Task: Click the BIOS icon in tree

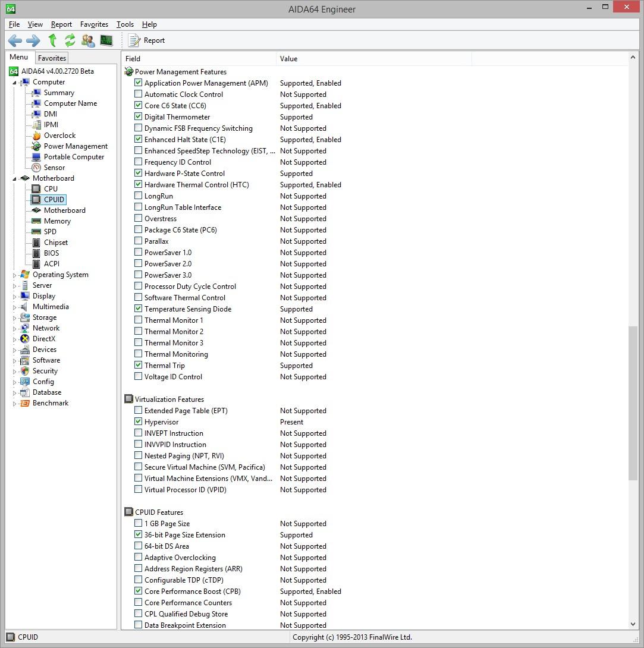Action: tap(36, 253)
